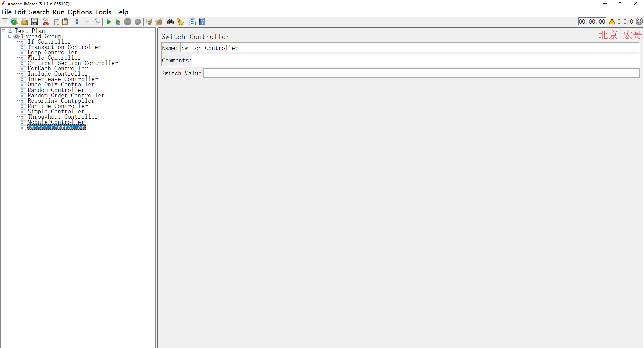Image resolution: width=644 pixels, height=348 pixels.
Task: Open the Help menu
Action: [x=121, y=12]
